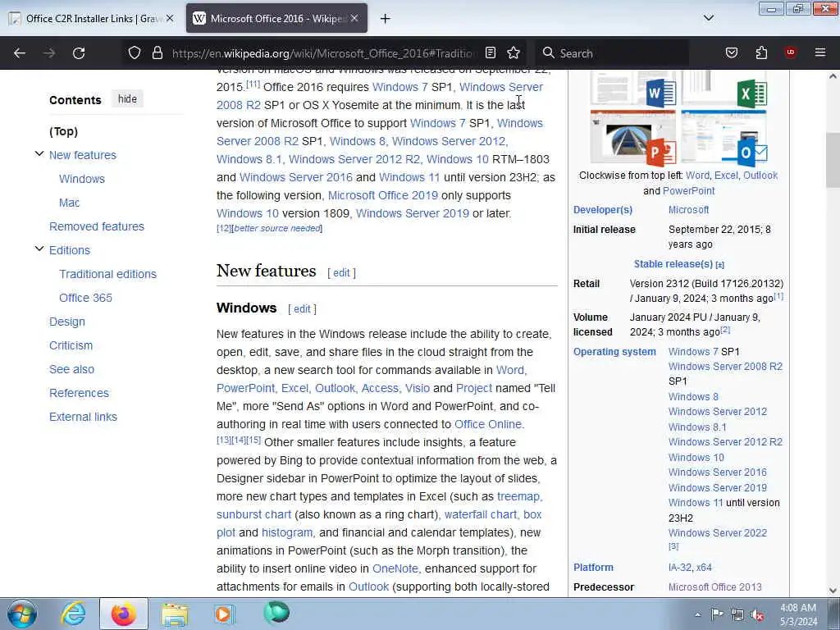Open Developer(s) infobox link
The height and width of the screenshot is (630, 840).
(603, 210)
